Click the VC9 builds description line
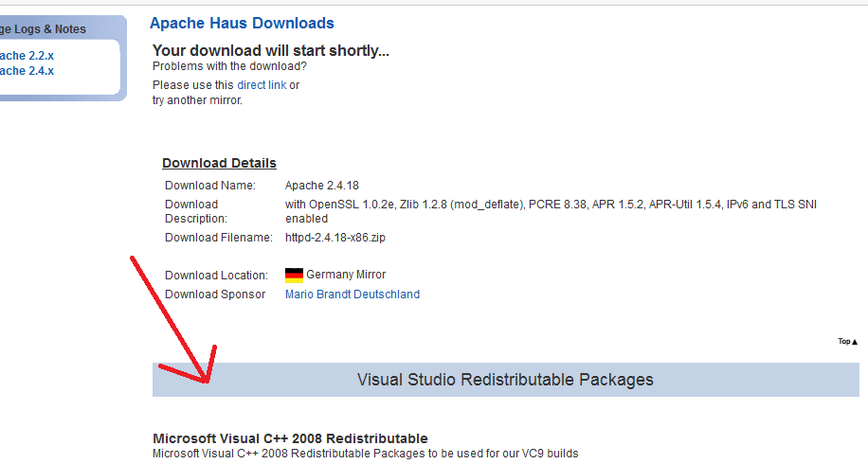The height and width of the screenshot is (464, 868). [x=366, y=454]
